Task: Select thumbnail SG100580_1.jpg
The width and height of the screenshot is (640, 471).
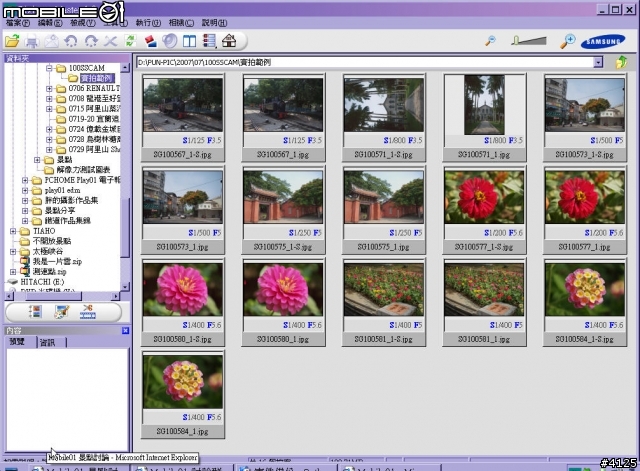Action: tap(283, 302)
